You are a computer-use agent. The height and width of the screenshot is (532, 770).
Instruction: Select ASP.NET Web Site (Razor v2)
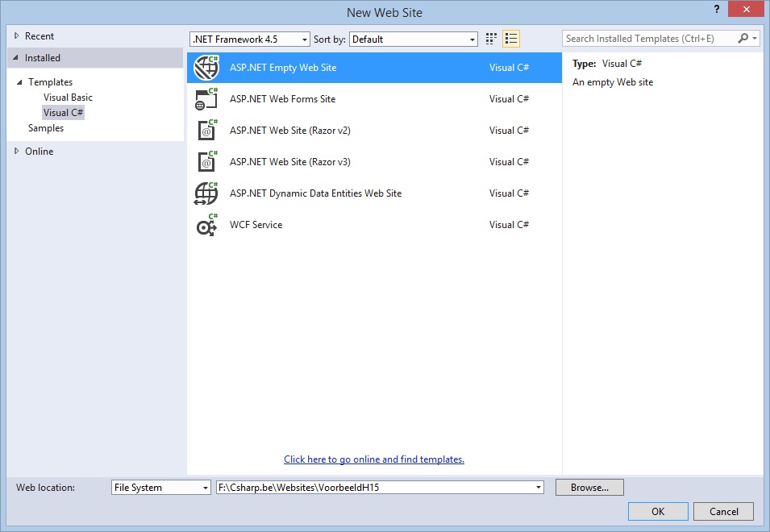tap(374, 131)
